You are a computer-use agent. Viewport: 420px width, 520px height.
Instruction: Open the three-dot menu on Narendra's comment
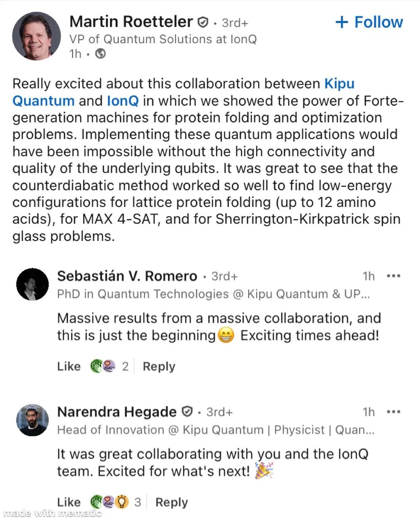coord(393,412)
